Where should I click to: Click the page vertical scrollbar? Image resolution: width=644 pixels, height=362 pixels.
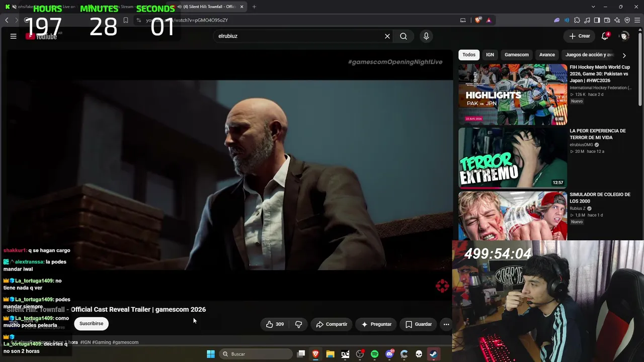(x=640, y=70)
